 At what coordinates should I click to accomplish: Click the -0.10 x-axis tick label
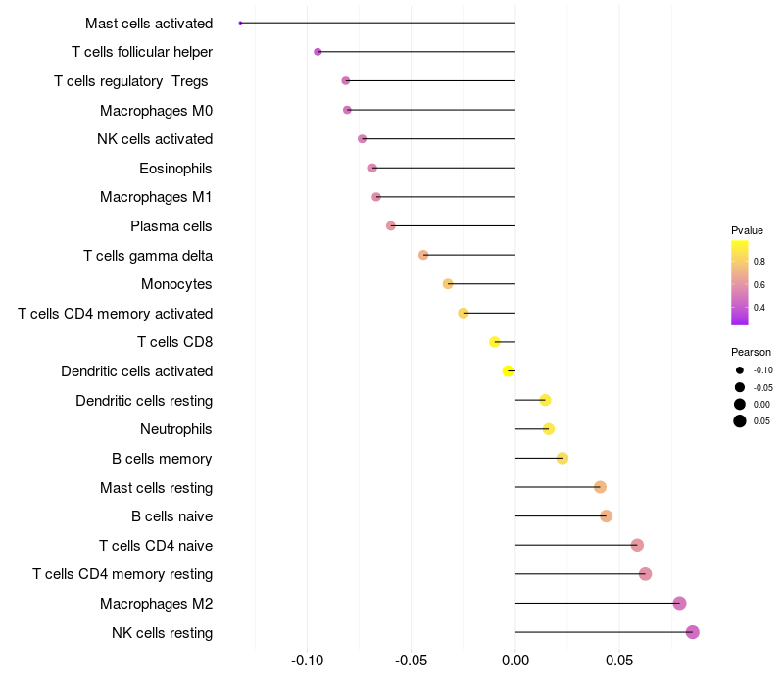[307, 661]
